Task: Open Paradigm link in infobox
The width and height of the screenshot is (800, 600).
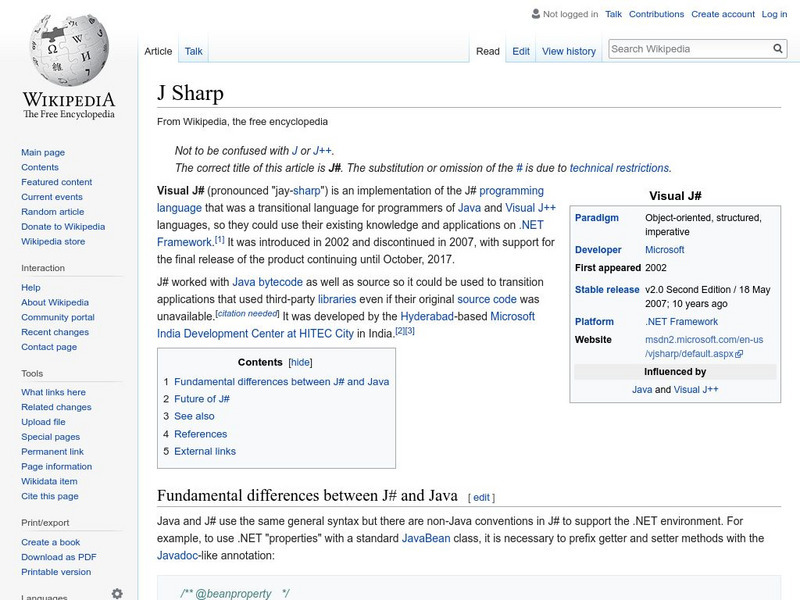Action: pyautogui.click(x=596, y=218)
